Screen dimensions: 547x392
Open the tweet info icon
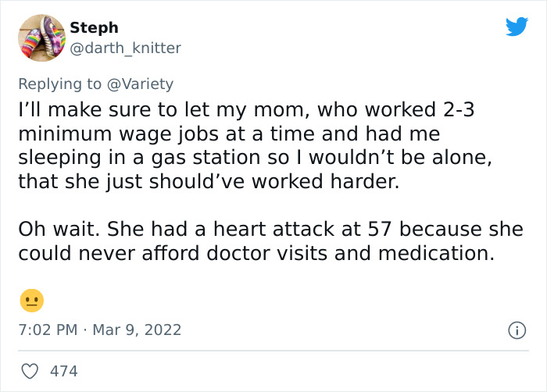517,330
